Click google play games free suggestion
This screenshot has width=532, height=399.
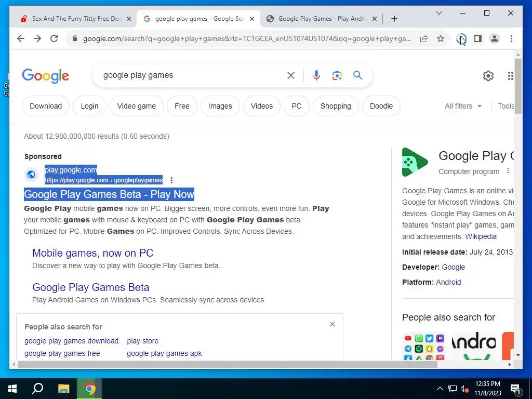coord(62,353)
